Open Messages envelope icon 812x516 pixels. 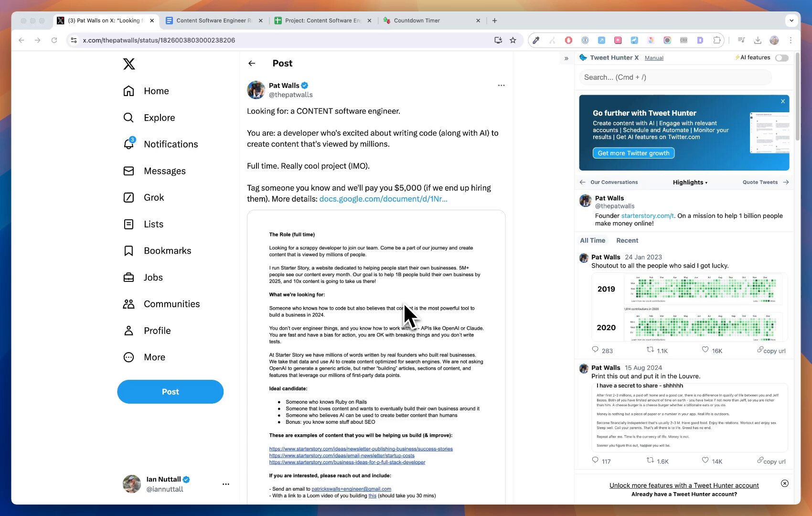(128, 171)
